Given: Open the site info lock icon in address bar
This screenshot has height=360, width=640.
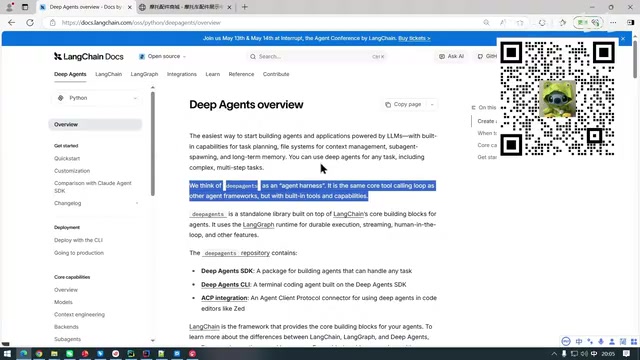Looking at the screenshot, I should coord(53,23).
